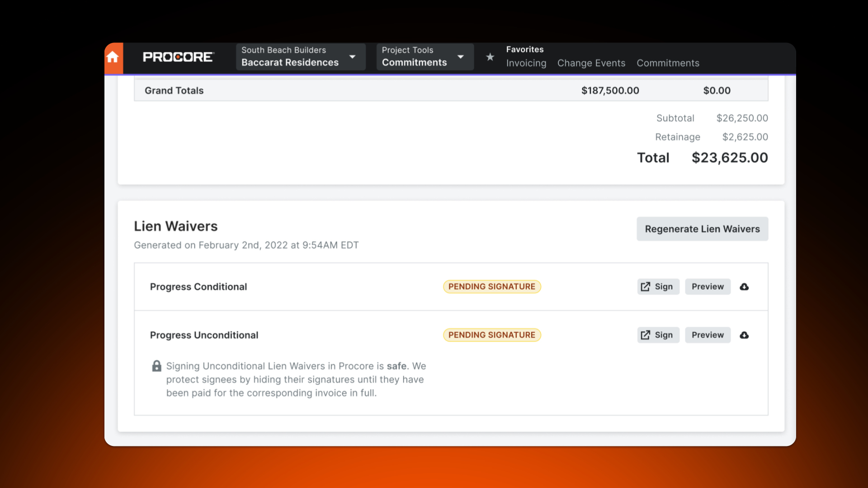Click the Pending Signature badge for Progress Unconditional
The height and width of the screenshot is (488, 868).
[x=491, y=335]
